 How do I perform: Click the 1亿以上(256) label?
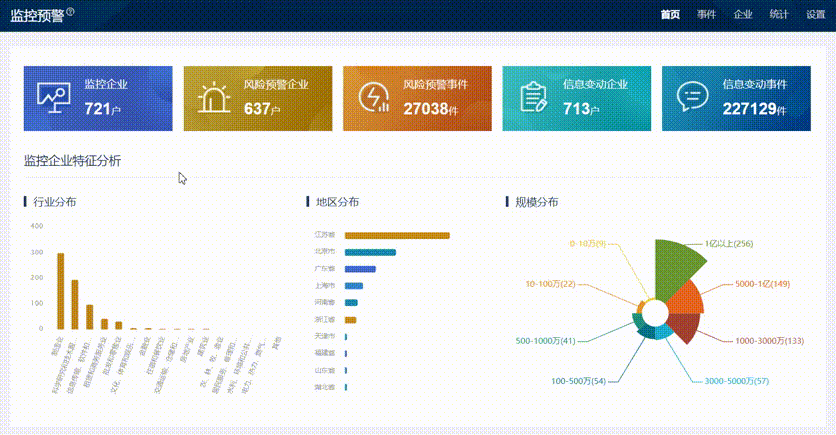[729, 244]
